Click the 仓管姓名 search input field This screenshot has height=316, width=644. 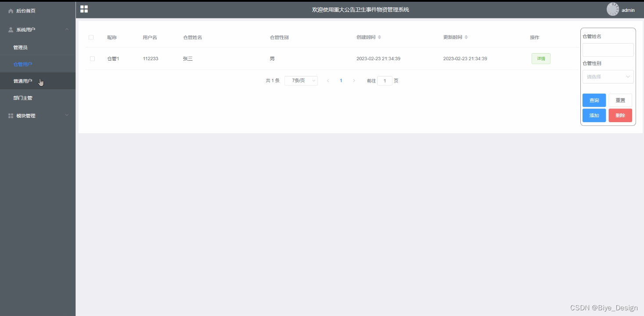click(608, 50)
